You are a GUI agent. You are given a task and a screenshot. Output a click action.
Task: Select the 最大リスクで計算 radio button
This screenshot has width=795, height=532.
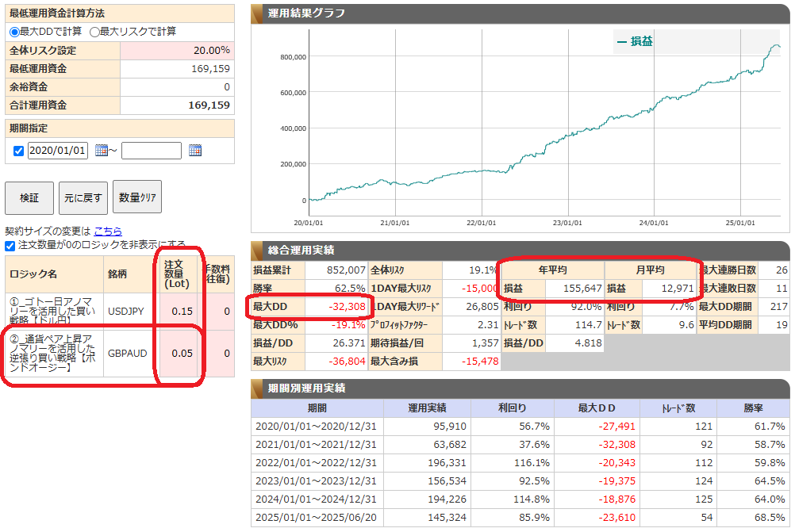click(95, 32)
